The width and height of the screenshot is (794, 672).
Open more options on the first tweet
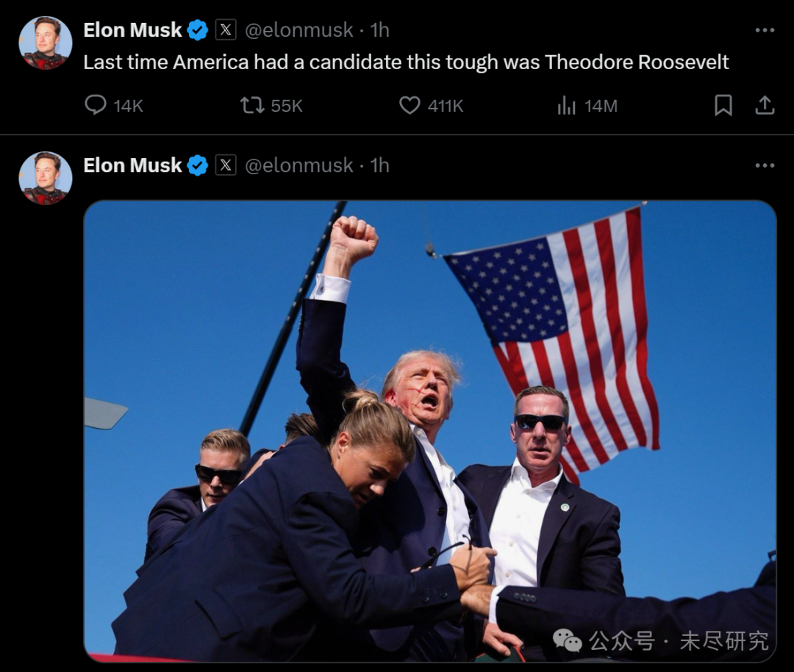tap(765, 30)
